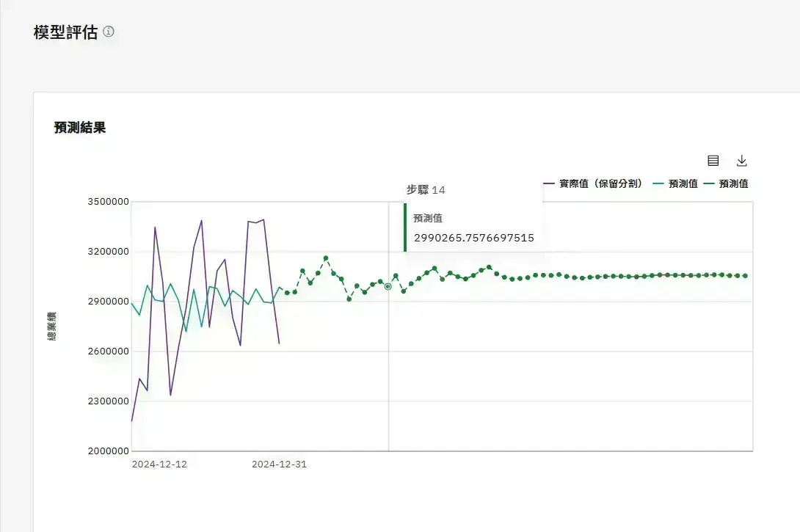This screenshot has height=532, width=800.
Task: Click the highest green forecast dot
Action: click(326, 258)
